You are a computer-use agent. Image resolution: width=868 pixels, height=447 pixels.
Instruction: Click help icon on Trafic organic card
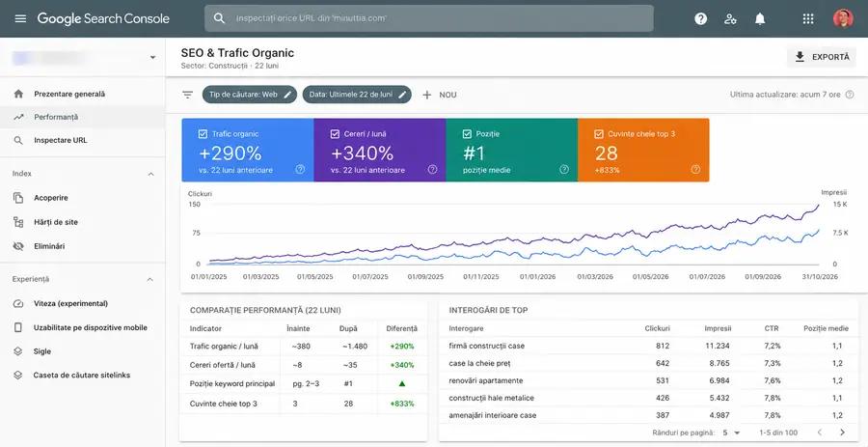click(x=300, y=170)
